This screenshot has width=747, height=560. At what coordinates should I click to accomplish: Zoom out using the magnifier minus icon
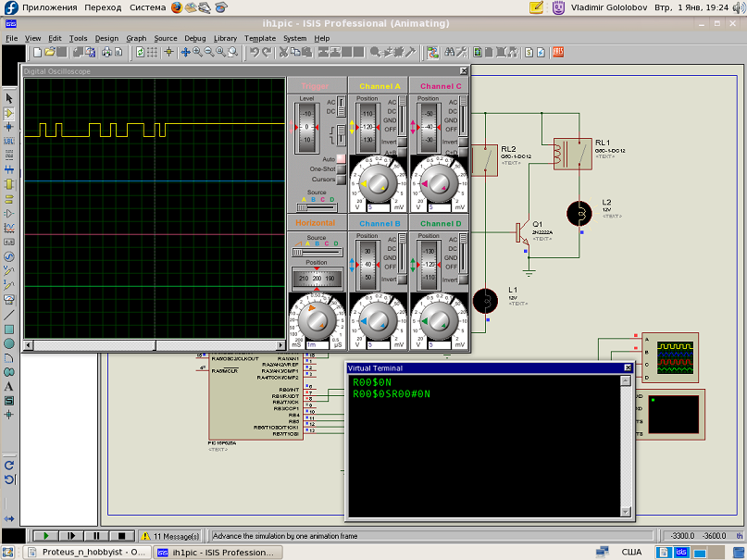tap(209, 53)
